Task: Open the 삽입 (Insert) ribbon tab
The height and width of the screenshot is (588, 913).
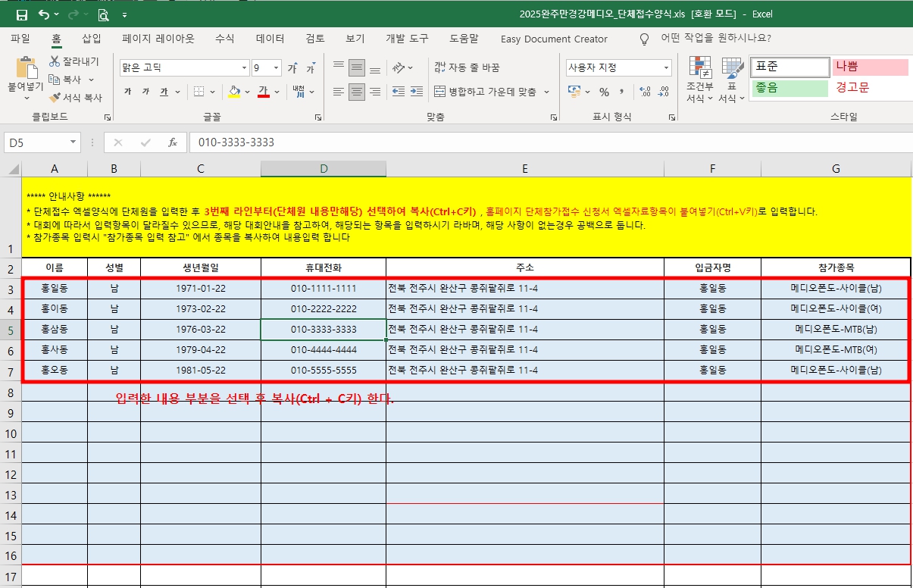Action: coord(91,39)
